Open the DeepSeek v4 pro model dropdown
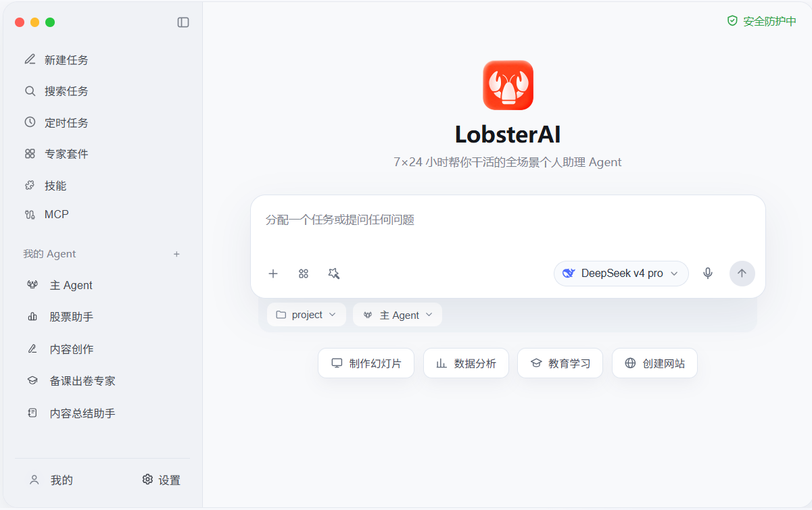 coord(621,274)
